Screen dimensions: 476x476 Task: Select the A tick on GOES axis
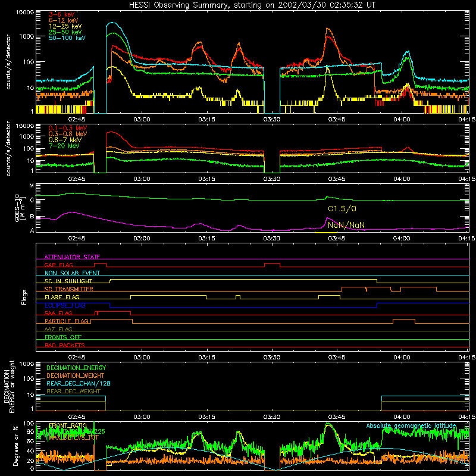(32, 230)
